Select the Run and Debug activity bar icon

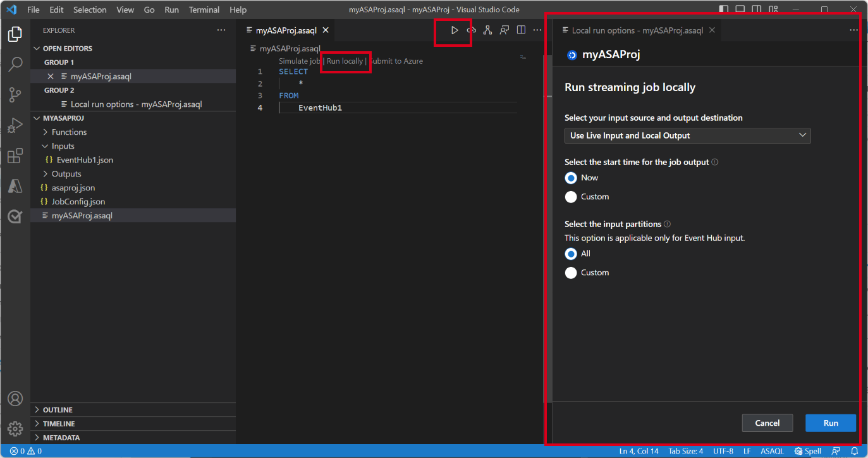pos(15,125)
